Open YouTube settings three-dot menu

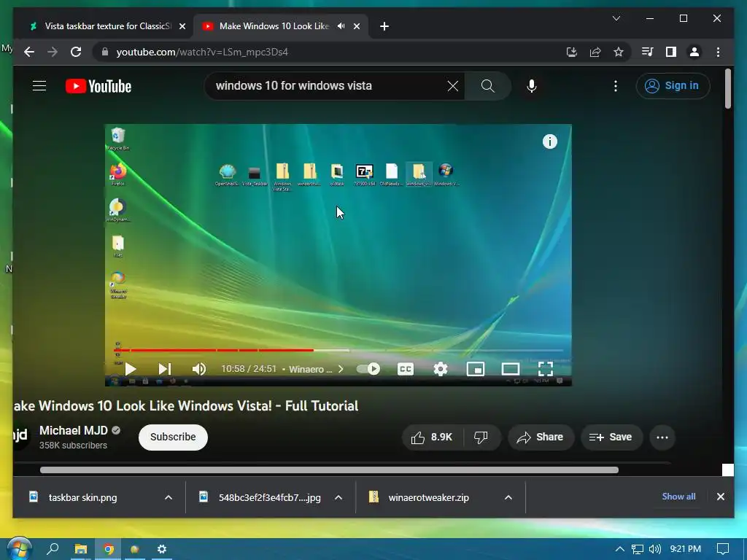[x=616, y=86]
